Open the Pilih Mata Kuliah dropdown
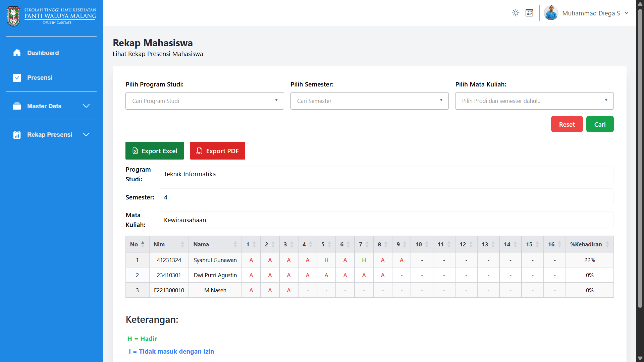Viewport: 644px width, 362px height. pos(534,101)
